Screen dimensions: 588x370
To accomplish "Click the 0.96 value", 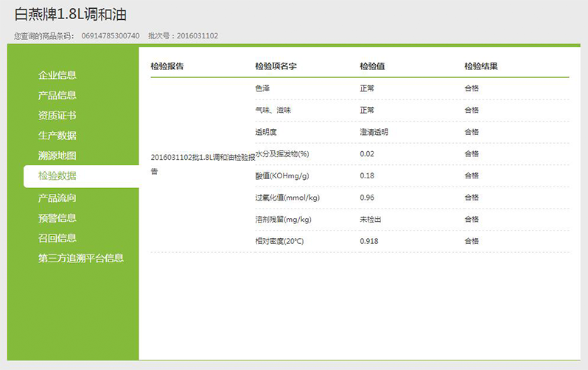I will [x=367, y=198].
